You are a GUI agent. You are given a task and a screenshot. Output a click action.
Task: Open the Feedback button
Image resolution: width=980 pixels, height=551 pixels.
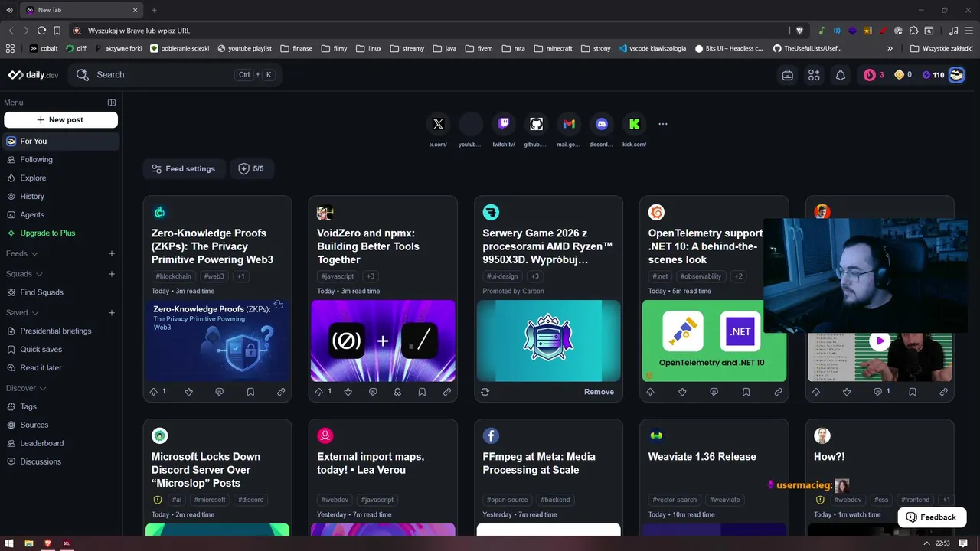point(932,517)
